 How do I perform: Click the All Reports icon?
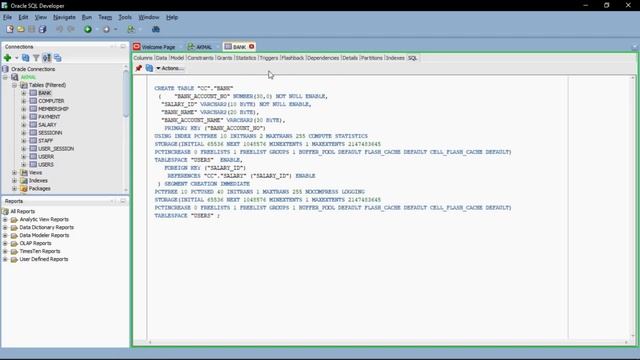click(x=5, y=211)
